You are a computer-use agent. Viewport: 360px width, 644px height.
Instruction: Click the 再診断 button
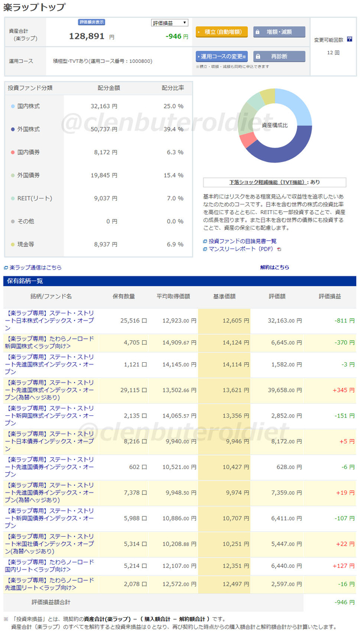[x=279, y=56]
